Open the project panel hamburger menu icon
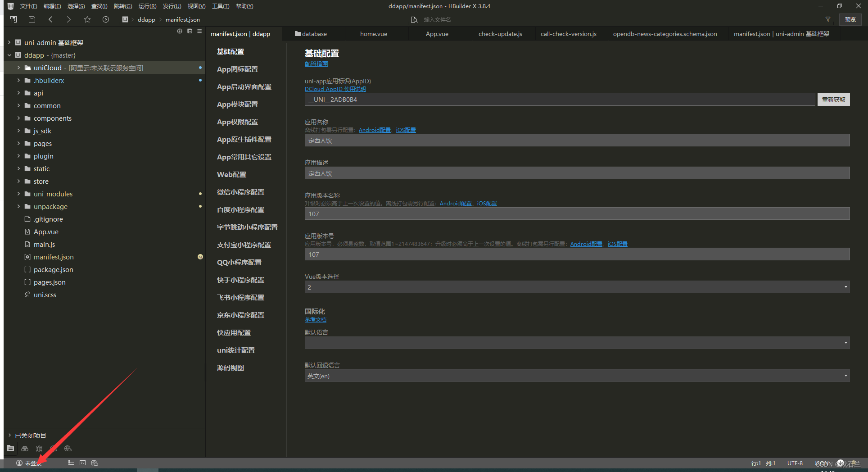The width and height of the screenshot is (868, 472). [199, 31]
